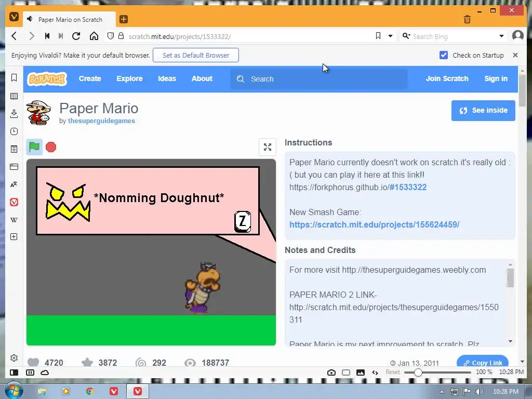
Task: Expand the address bar dropdown arrow
Action: [390, 36]
